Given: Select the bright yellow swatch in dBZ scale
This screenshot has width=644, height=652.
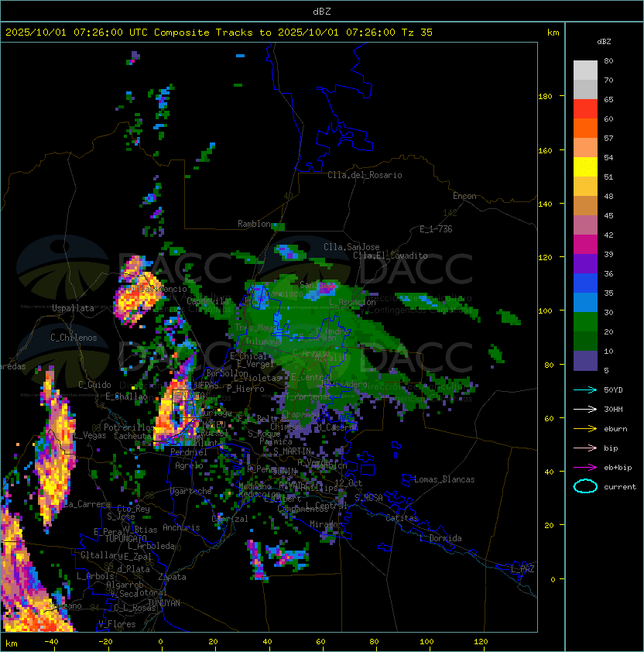Looking at the screenshot, I should coord(585,167).
